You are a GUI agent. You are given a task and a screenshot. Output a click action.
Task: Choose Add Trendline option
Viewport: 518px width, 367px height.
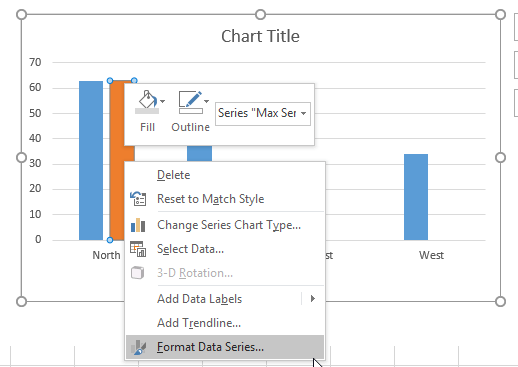click(x=225, y=323)
